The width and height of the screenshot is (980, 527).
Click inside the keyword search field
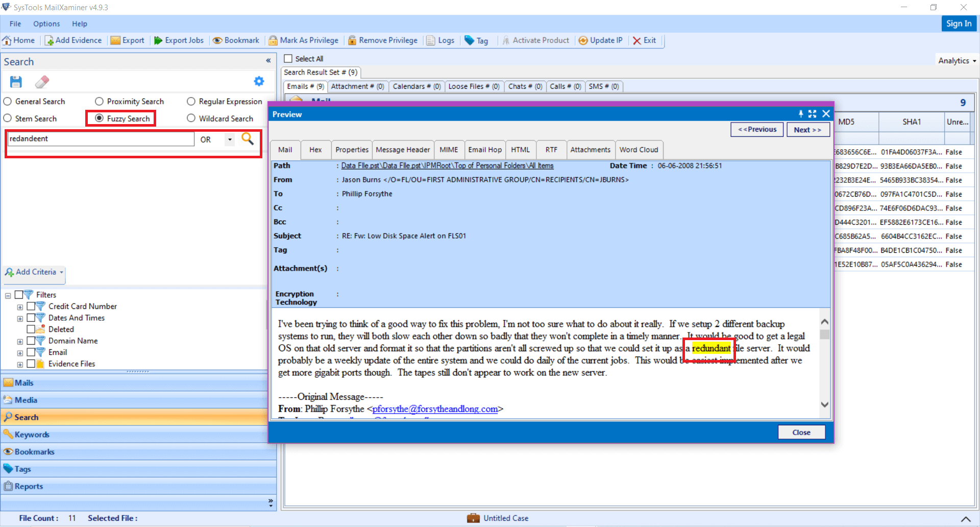pos(100,138)
